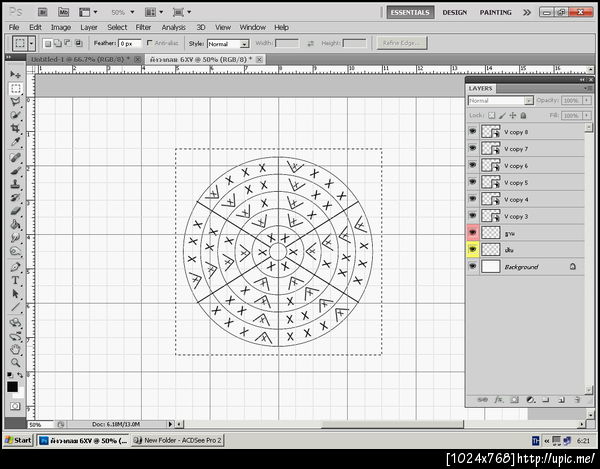Viewport: 600px width, 469px height.
Task: Select the Line shape tool
Action: point(15,307)
